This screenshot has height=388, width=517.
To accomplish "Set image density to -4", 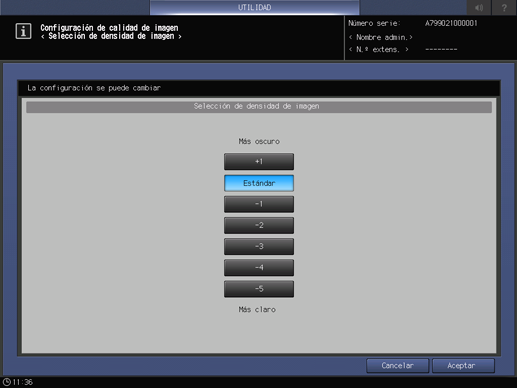I will coord(259,268).
